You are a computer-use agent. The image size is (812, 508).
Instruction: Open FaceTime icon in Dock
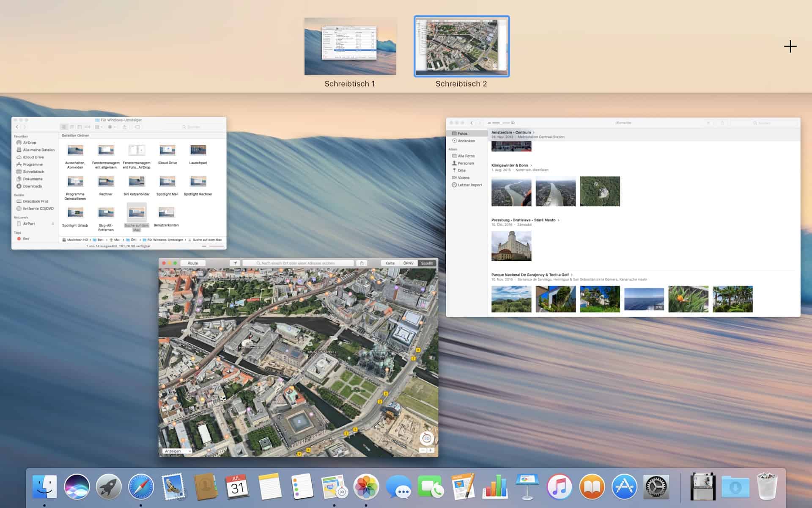(x=431, y=487)
